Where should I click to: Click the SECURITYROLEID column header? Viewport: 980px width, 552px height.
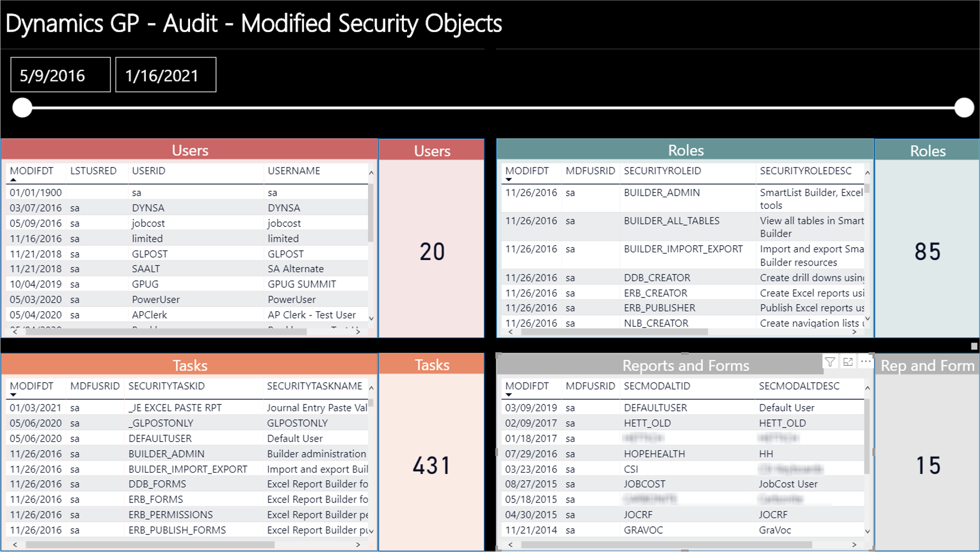[662, 171]
